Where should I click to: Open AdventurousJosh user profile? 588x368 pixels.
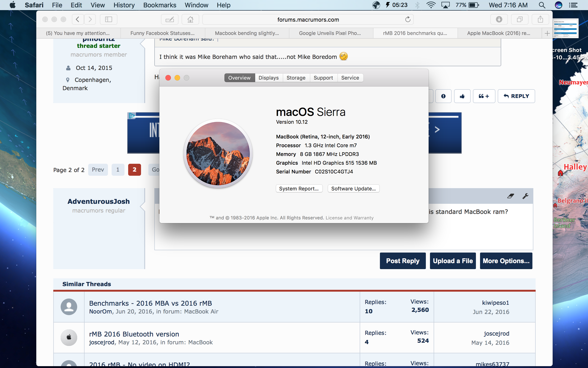pos(99,201)
